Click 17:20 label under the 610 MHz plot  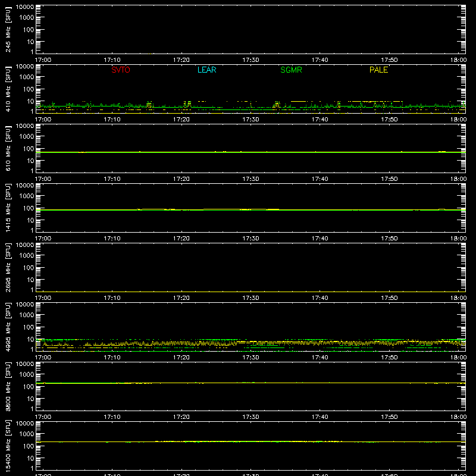(181, 179)
